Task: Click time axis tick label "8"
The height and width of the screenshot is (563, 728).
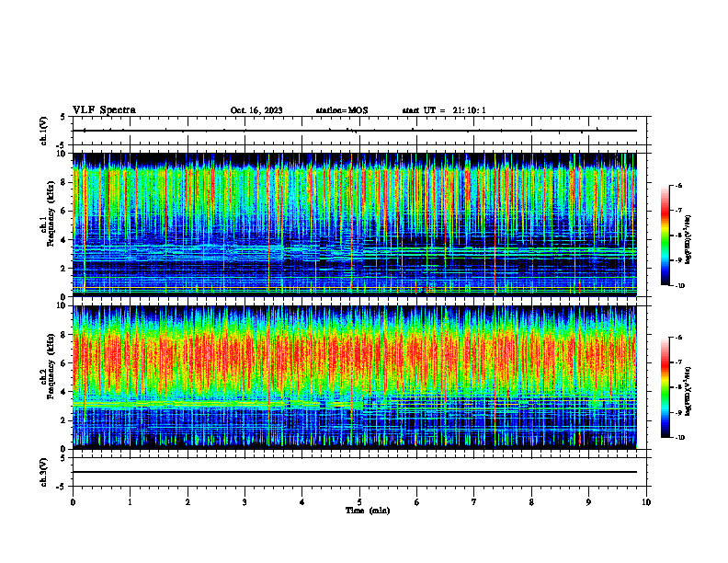Action: [x=531, y=502]
